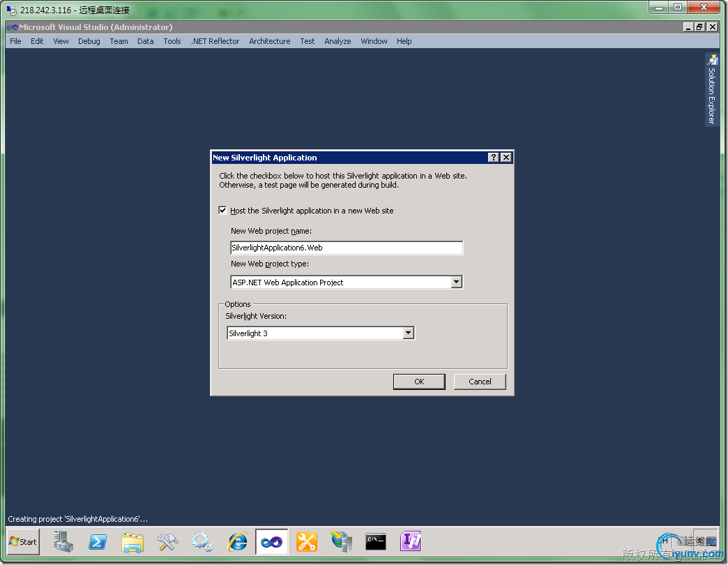
Task: Open the .NET Reflector menu
Action: click(215, 41)
